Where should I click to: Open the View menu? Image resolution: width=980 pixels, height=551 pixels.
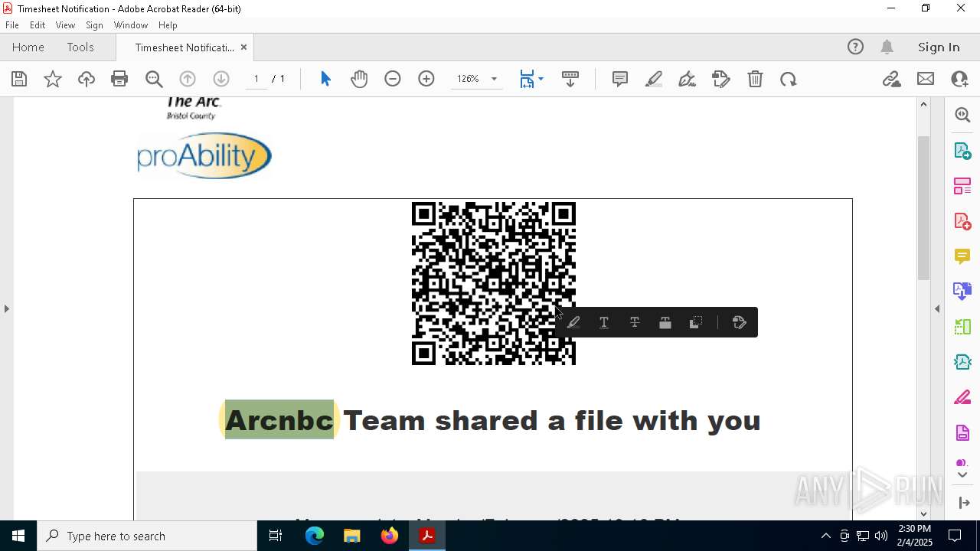click(x=66, y=25)
